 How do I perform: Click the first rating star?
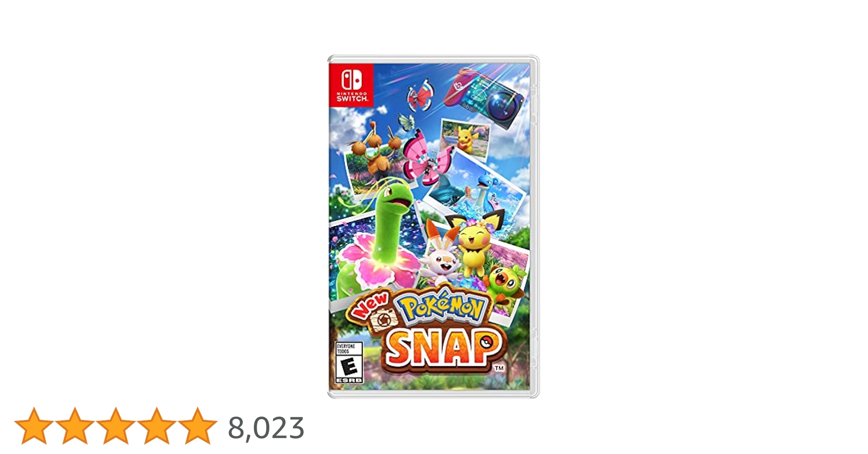coord(34,426)
